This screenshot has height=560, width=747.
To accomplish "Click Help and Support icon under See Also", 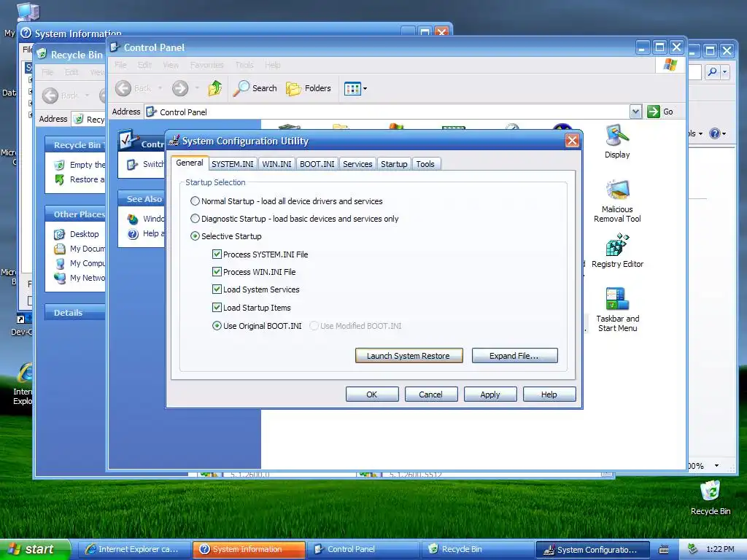I will click(133, 233).
